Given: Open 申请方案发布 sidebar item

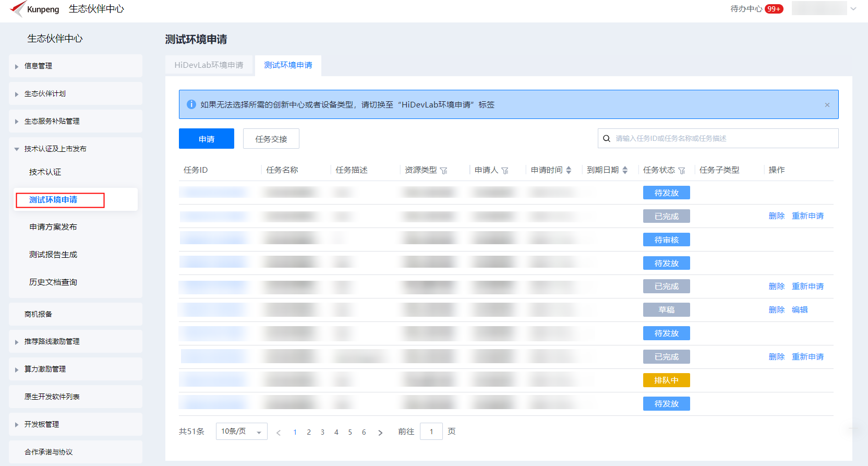Looking at the screenshot, I should 53,227.
